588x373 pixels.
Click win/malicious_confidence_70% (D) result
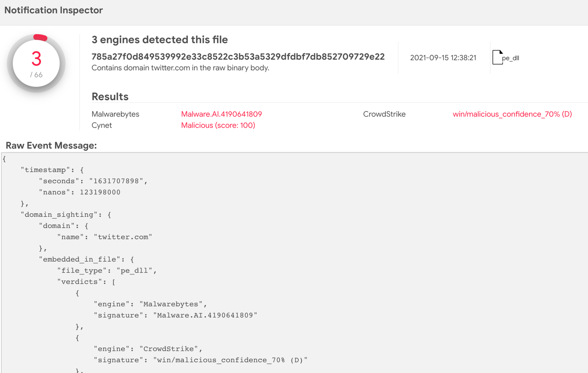[x=512, y=114]
